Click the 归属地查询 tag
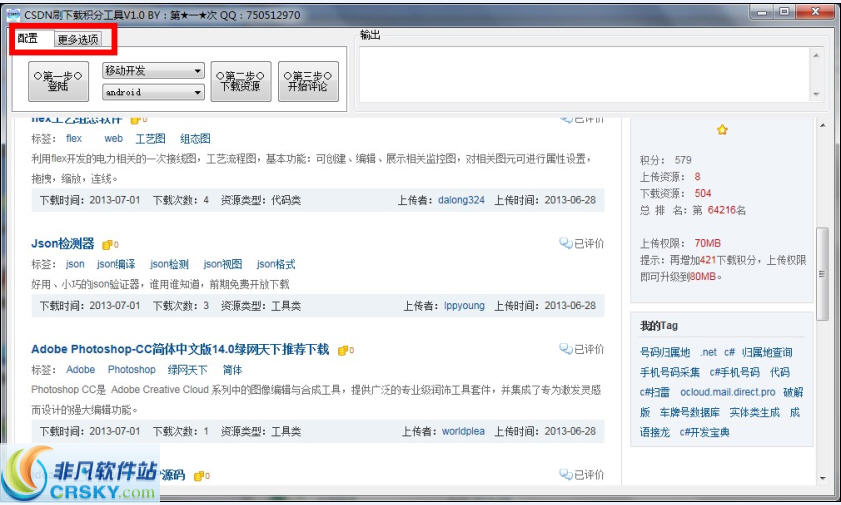Image resolution: width=841 pixels, height=505 pixels. pyautogui.click(x=767, y=352)
